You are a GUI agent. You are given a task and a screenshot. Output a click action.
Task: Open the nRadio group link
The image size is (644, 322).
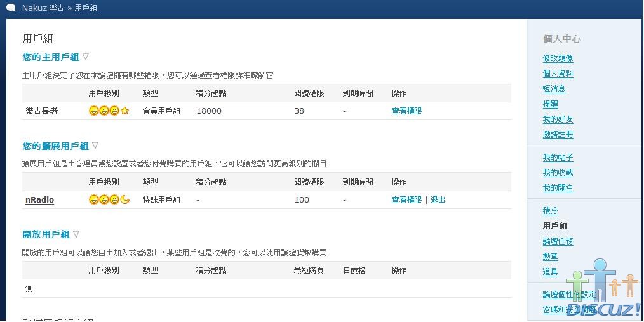point(39,200)
